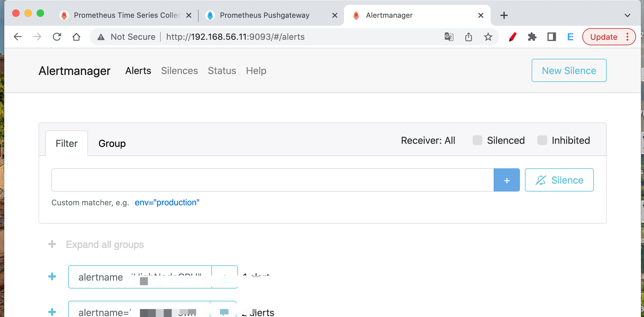Click Expand all groups link

point(105,244)
